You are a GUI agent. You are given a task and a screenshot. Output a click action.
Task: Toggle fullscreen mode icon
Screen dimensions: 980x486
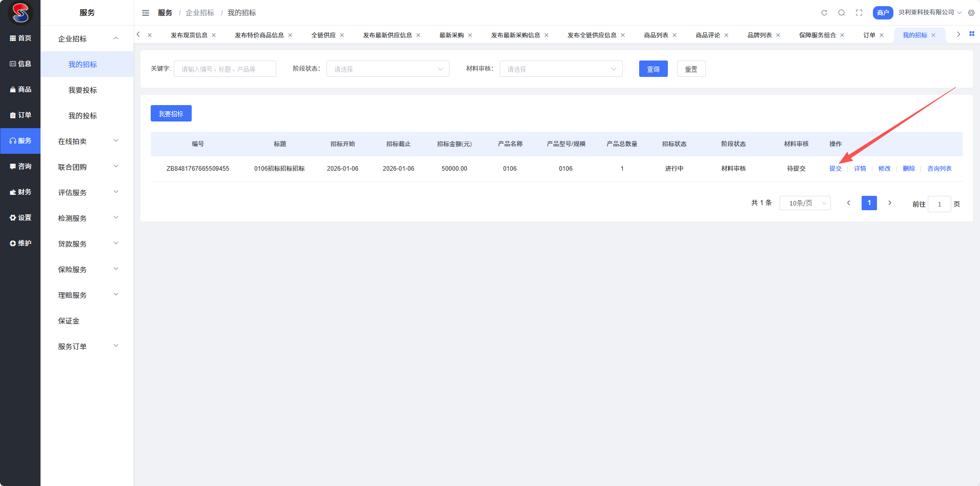click(859, 13)
